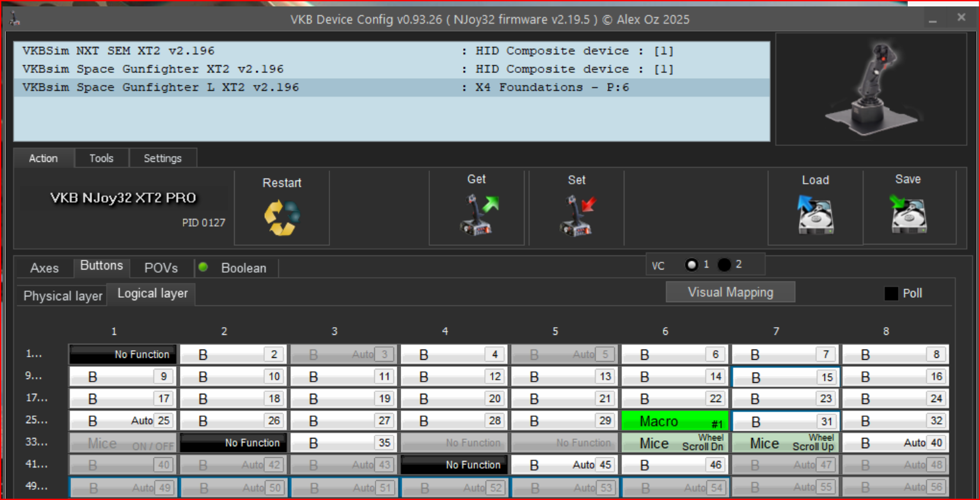The height and width of the screenshot is (500, 980).
Task: Open the Settings tab
Action: 162,158
